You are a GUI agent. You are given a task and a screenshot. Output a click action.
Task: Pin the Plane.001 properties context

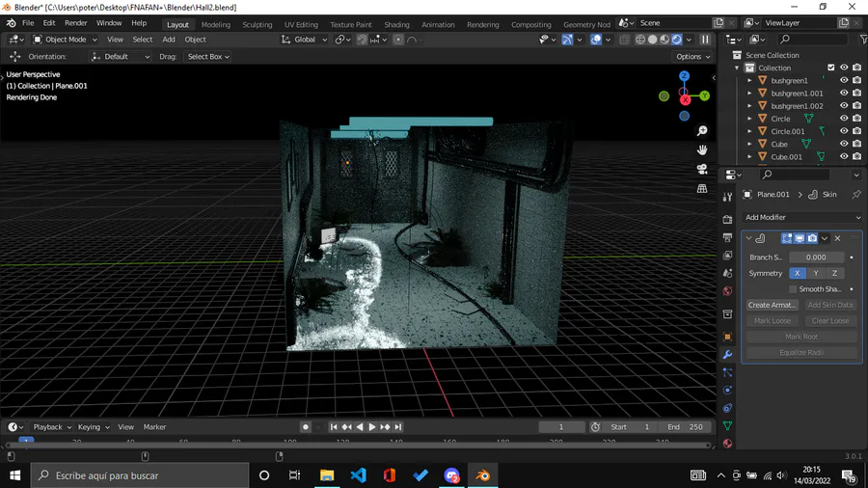855,194
